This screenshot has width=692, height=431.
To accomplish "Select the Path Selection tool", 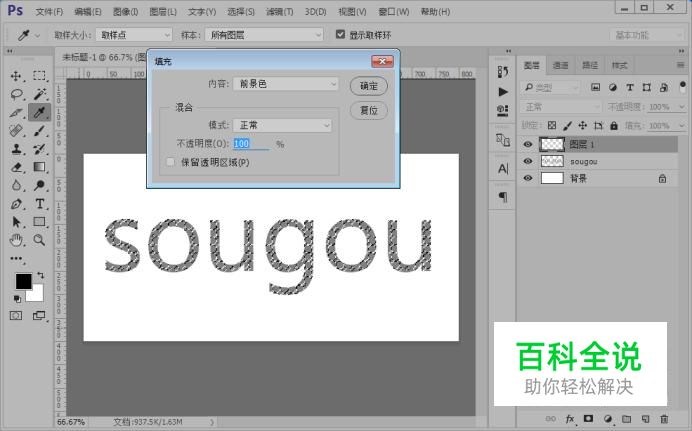I will click(x=16, y=222).
